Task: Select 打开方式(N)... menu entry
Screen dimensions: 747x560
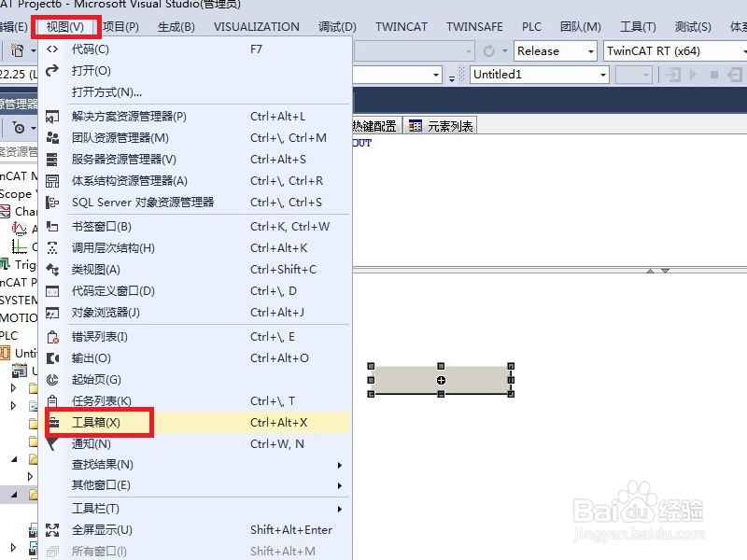Action: point(194,91)
